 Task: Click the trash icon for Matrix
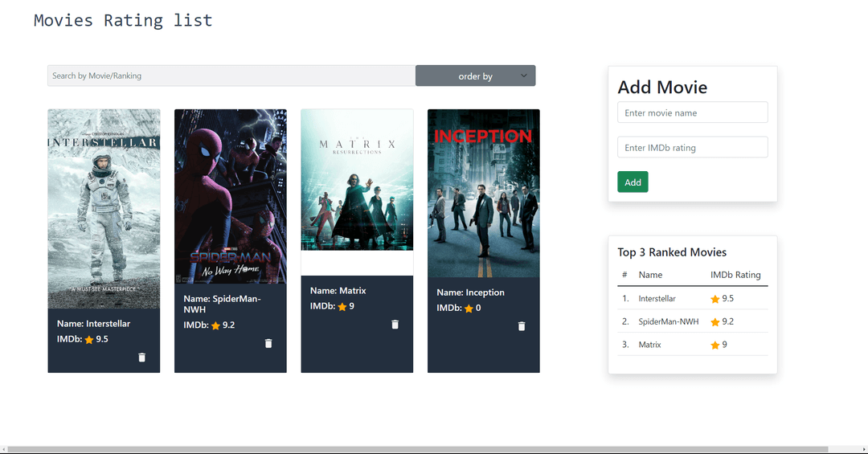tap(395, 325)
